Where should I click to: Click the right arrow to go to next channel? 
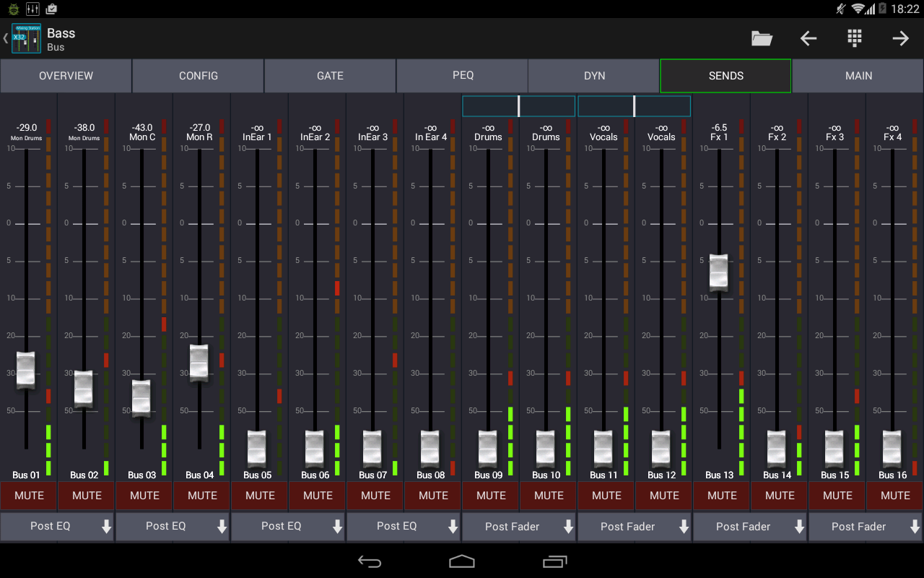[900, 38]
